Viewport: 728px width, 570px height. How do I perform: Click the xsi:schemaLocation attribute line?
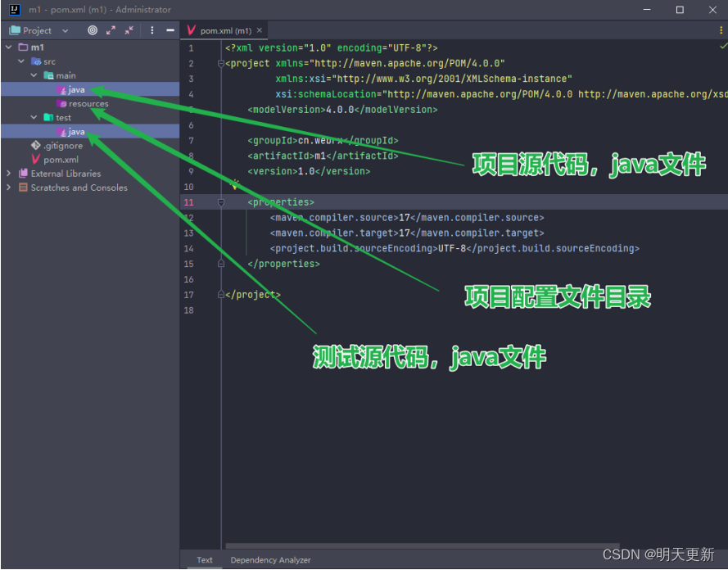click(x=501, y=94)
